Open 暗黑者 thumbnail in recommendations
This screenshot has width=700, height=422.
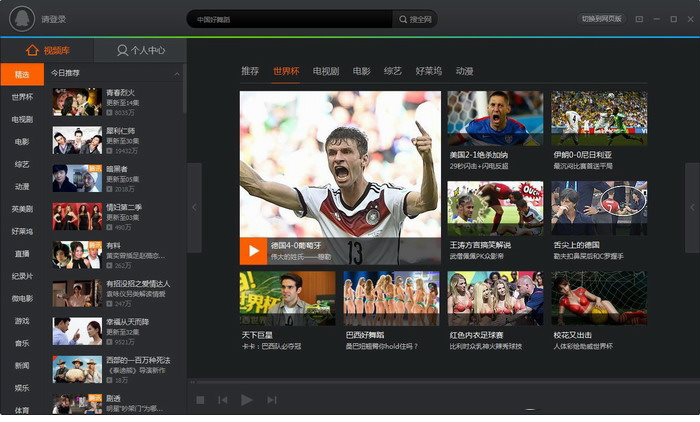[77, 179]
